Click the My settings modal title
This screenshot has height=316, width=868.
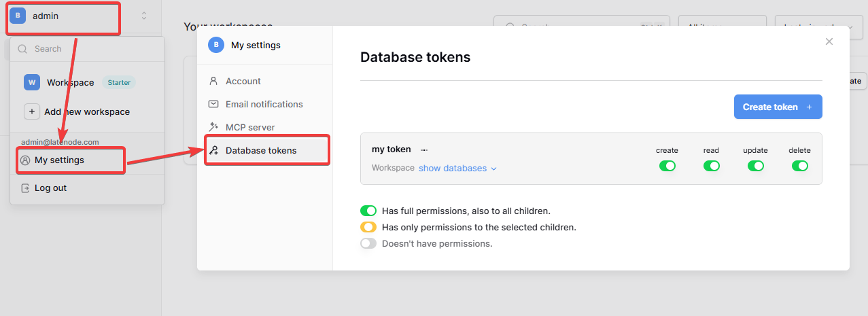(256, 45)
